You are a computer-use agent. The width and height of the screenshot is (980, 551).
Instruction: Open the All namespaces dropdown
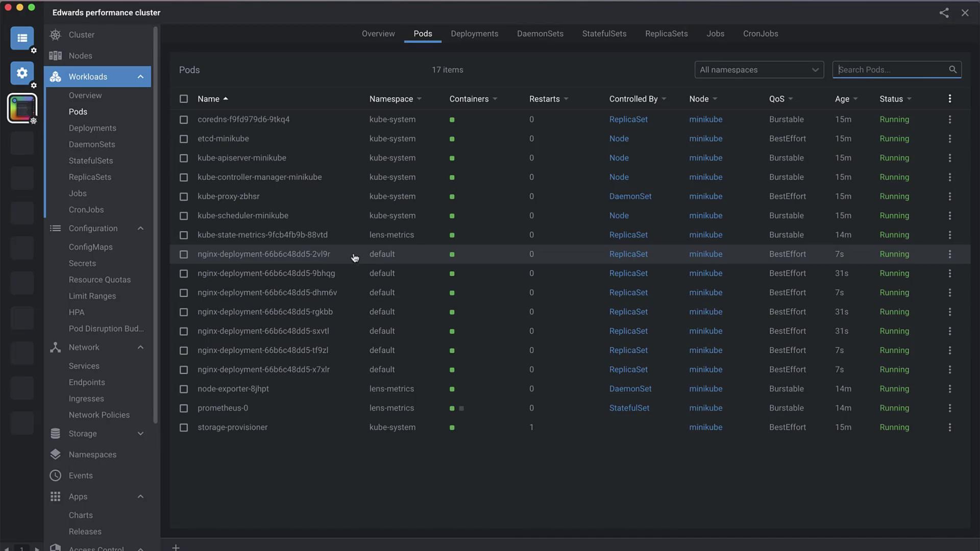pyautogui.click(x=758, y=70)
